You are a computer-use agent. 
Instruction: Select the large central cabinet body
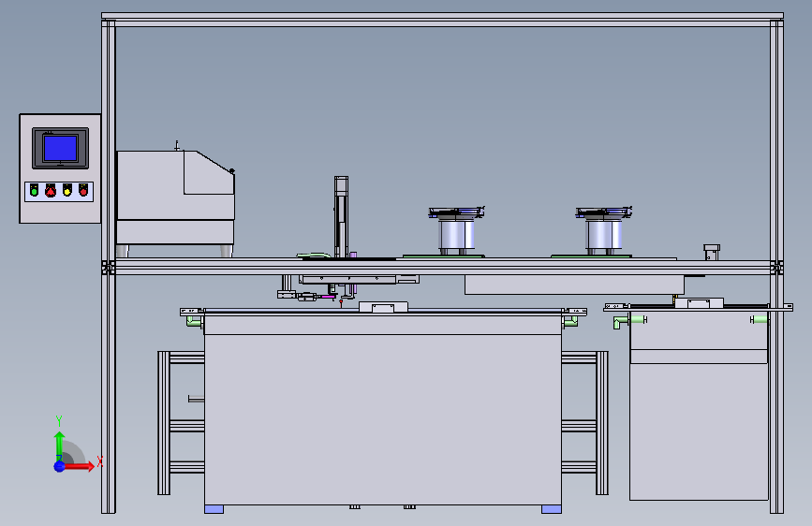click(383, 407)
